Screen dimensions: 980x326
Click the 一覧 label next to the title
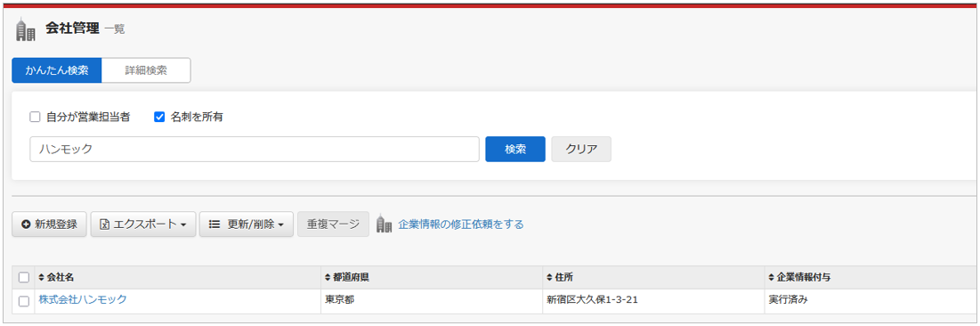pos(114,29)
